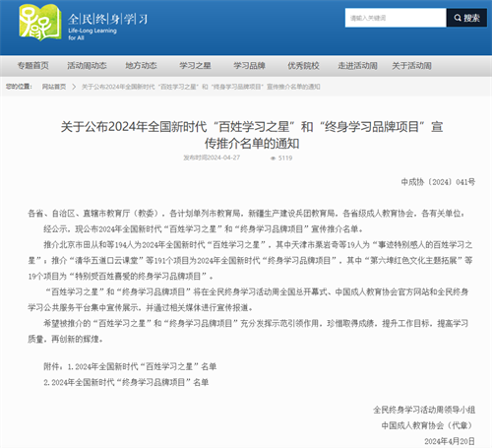Image resolution: width=492 pixels, height=448 pixels.
Task: Open the 活动周动态 menu item
Action: point(87,66)
